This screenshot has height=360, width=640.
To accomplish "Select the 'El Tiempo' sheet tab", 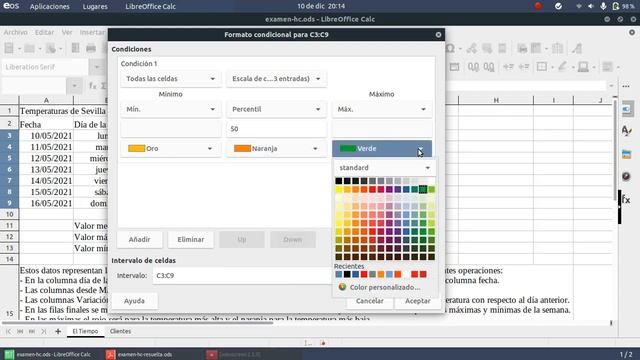I will coord(85,331).
